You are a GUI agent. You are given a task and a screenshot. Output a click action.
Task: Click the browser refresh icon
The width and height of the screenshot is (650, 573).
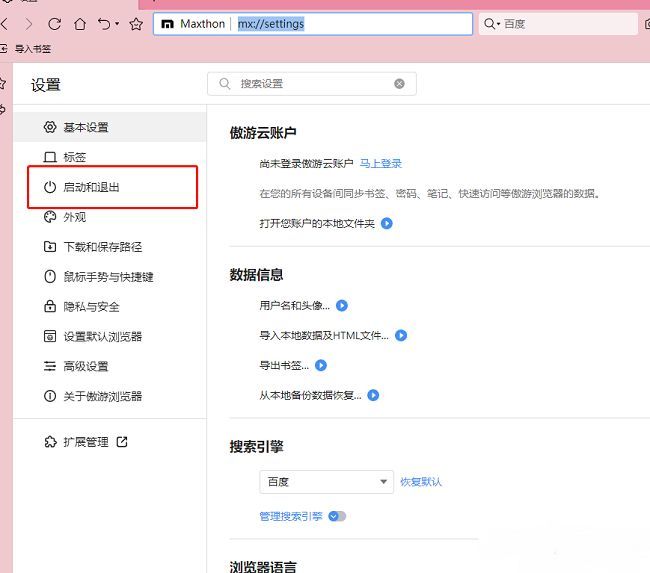(54, 23)
